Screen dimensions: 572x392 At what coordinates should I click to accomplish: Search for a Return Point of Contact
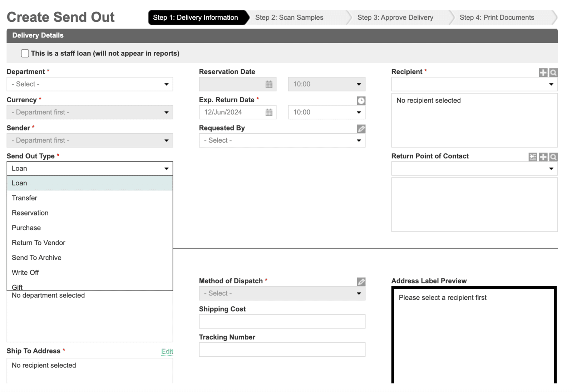point(553,157)
